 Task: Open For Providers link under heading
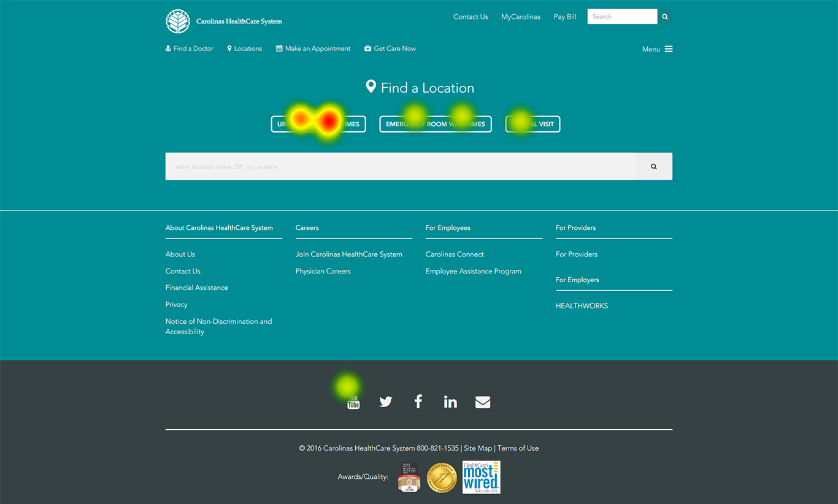tap(577, 254)
